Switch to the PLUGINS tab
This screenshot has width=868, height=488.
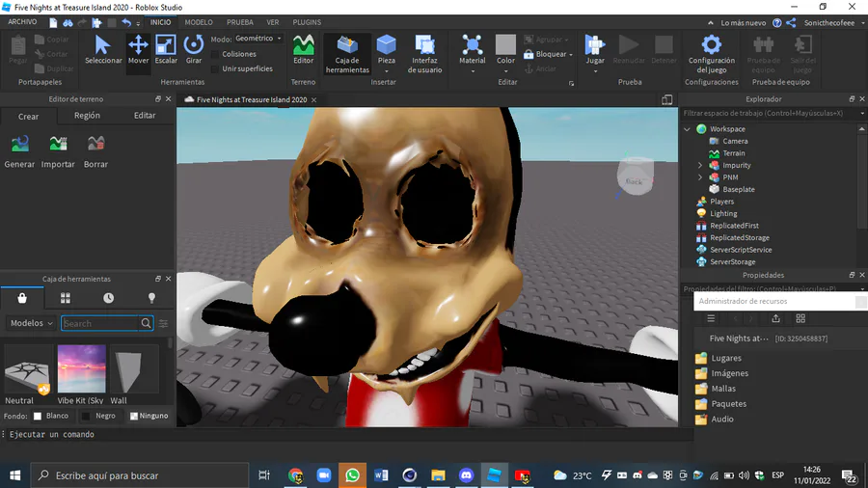(307, 22)
